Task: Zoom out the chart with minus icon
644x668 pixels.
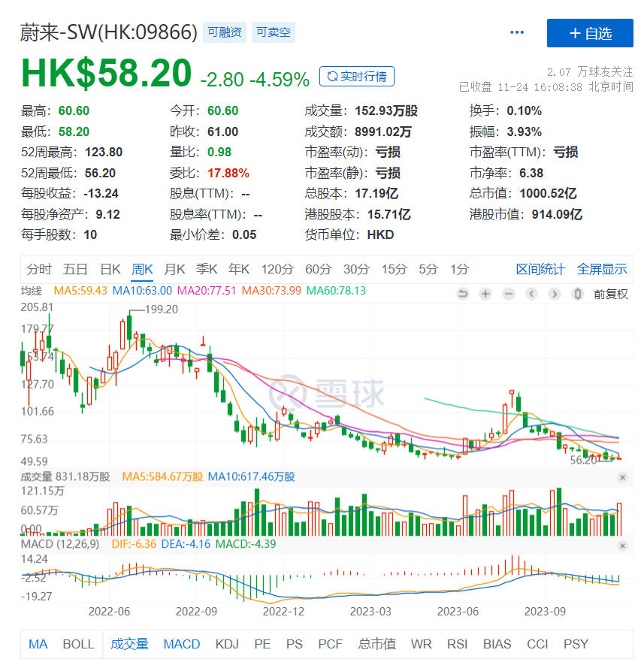Action: 509,294
